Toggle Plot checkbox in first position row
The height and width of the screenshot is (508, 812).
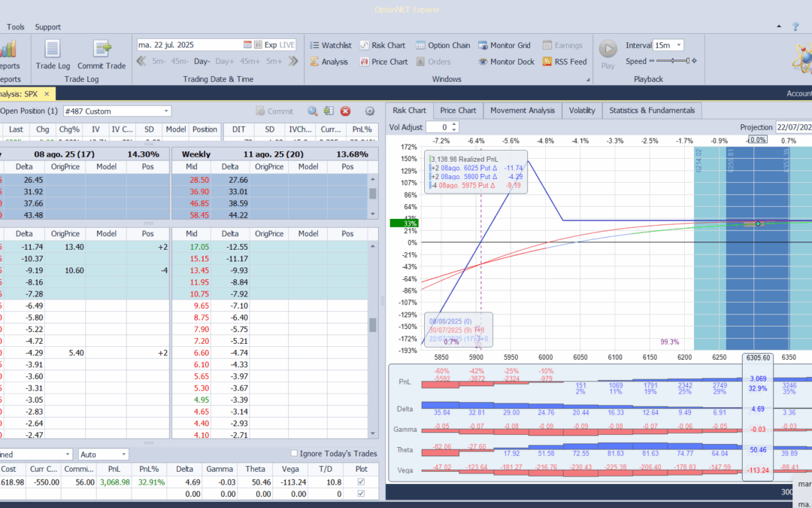[x=362, y=481]
